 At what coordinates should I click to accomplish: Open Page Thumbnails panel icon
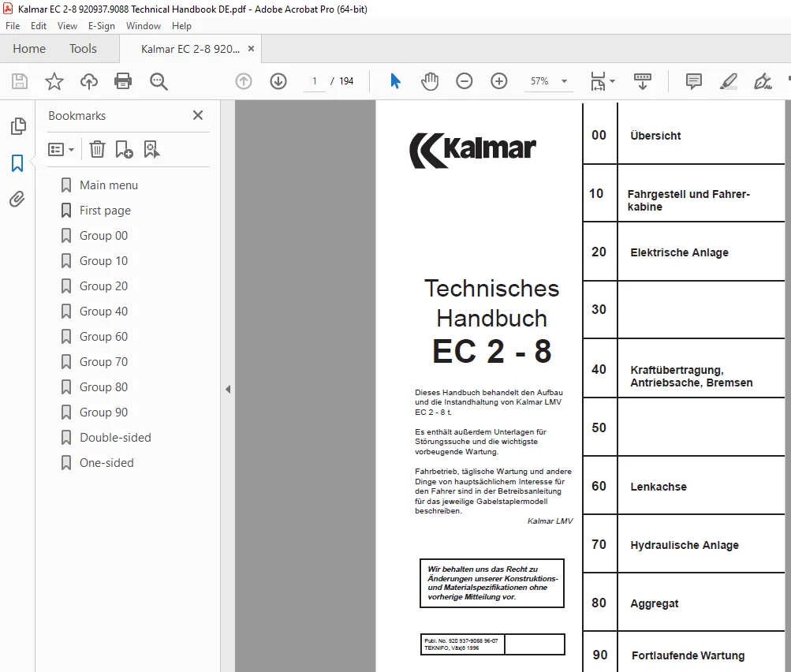point(18,126)
